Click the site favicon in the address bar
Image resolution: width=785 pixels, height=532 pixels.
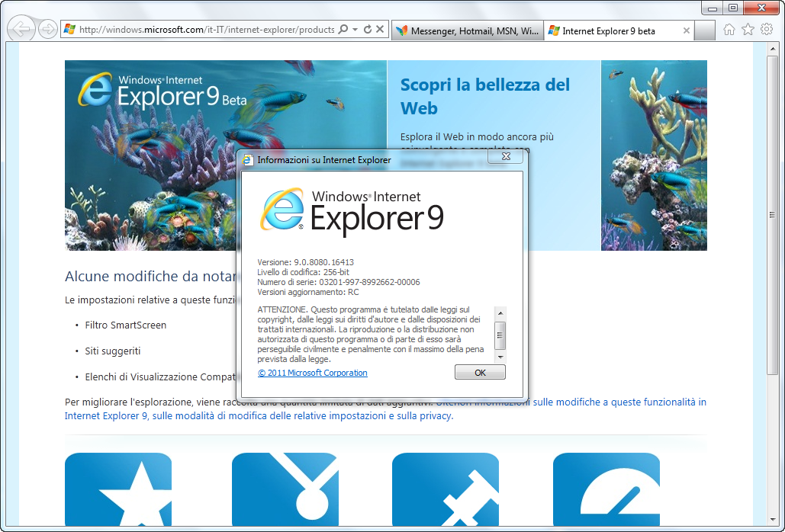[x=70, y=30]
